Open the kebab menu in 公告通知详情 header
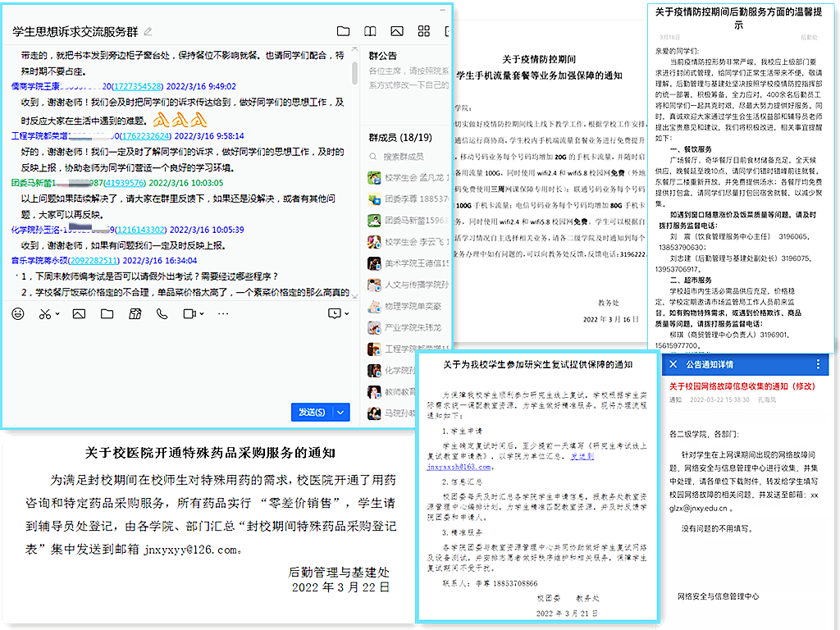The image size is (840, 630). [818, 364]
